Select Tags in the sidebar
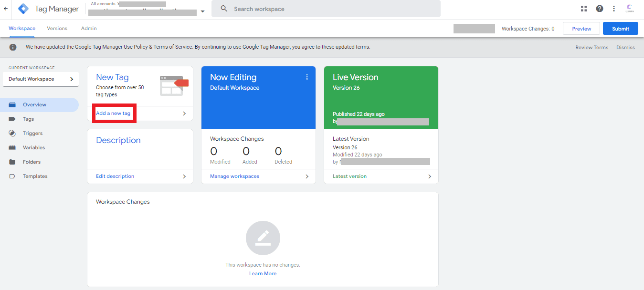The width and height of the screenshot is (644, 290). tap(39, 119)
